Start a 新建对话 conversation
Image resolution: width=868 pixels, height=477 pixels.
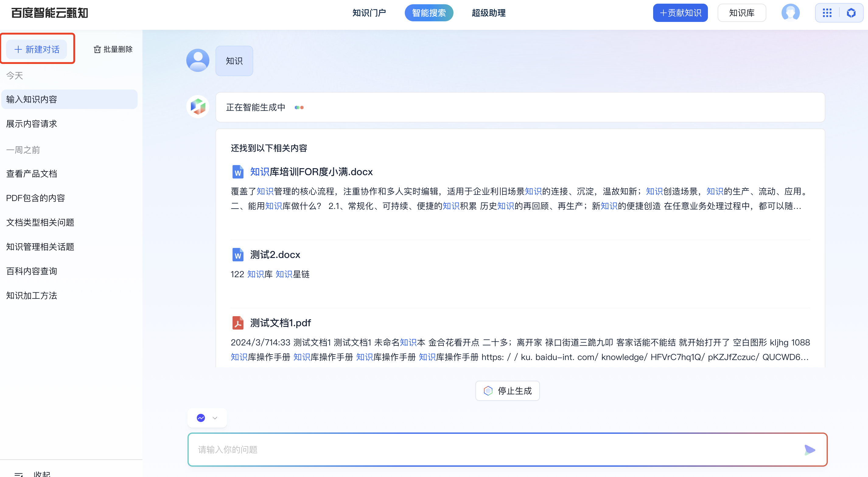click(37, 49)
